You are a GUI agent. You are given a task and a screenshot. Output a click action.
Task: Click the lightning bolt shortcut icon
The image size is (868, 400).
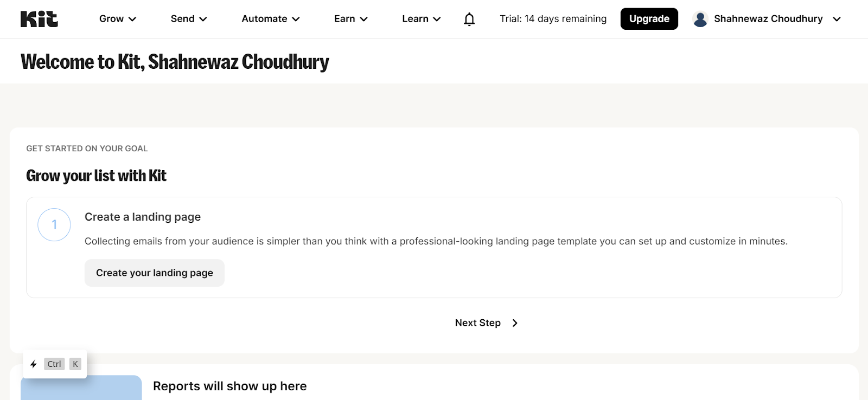(x=34, y=364)
